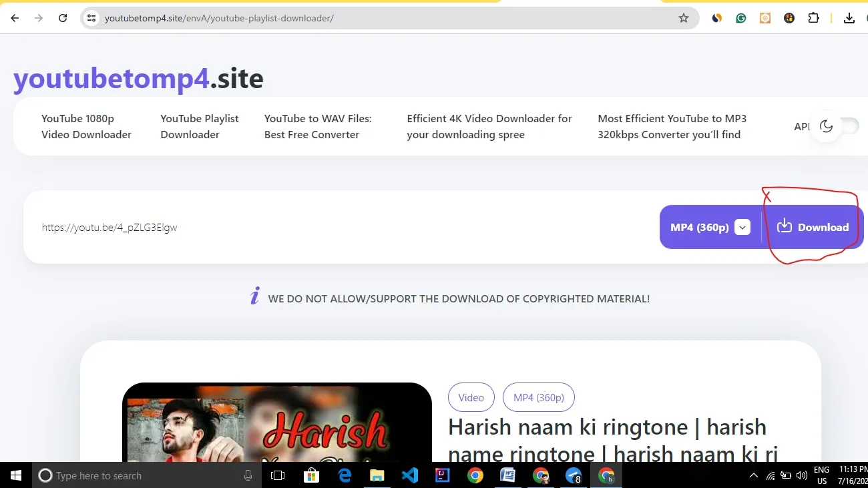Viewport: 868px width, 488px height.
Task: Open the taskbar clock and date
Action: pos(854,475)
